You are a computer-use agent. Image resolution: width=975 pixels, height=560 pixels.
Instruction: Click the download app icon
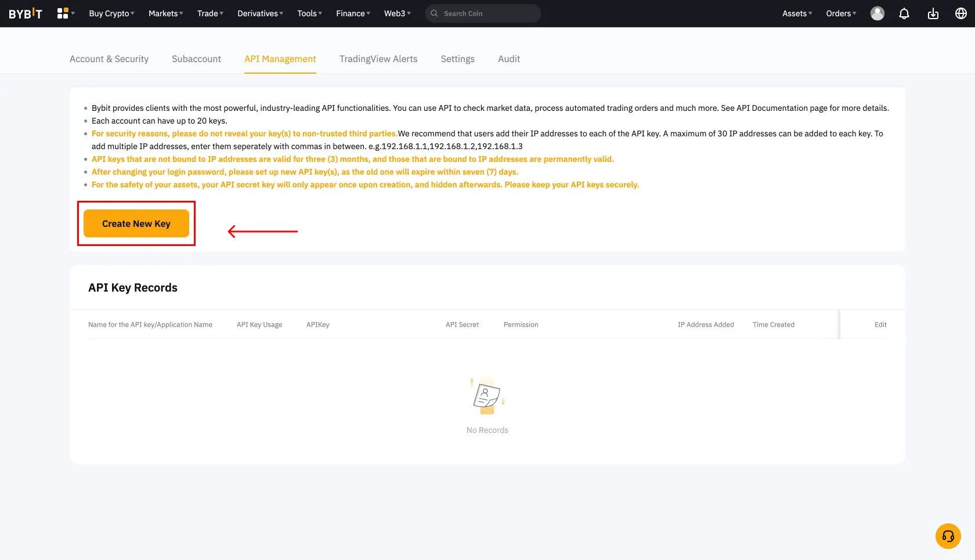tap(933, 13)
